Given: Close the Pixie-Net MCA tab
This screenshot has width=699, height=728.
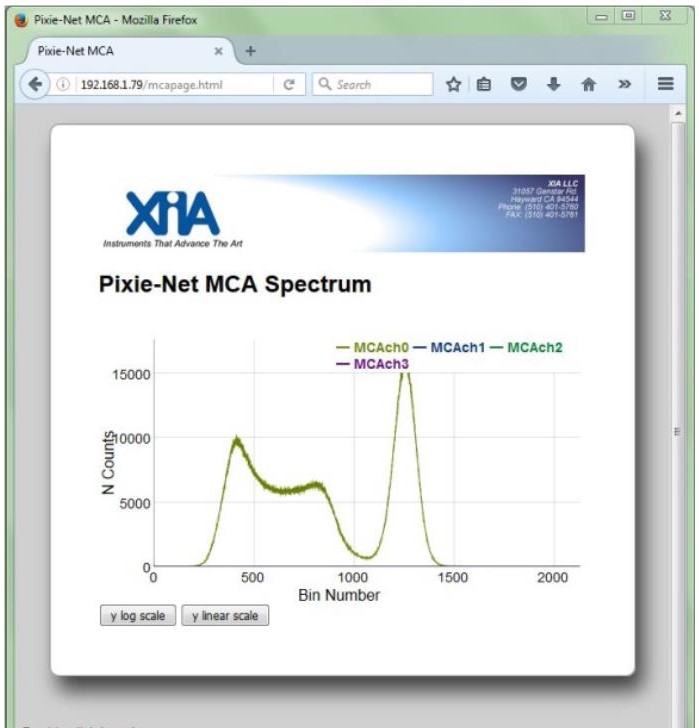Looking at the screenshot, I should (218, 51).
